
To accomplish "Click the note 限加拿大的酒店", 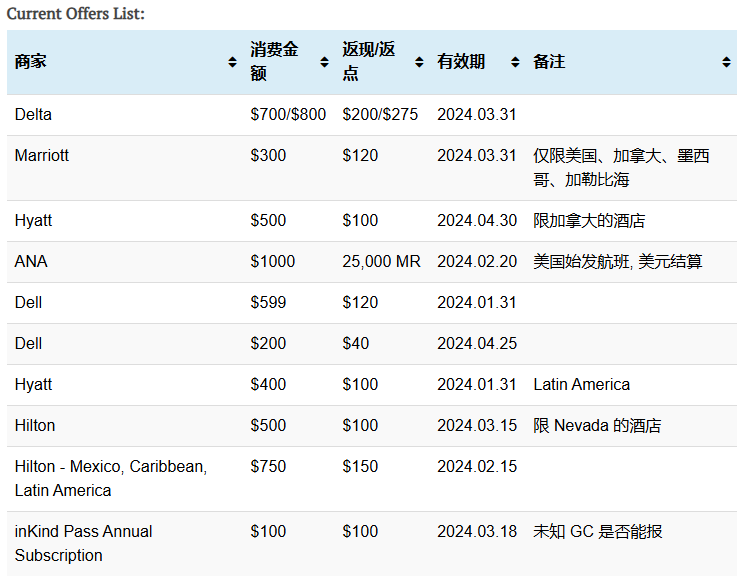I will [x=589, y=220].
